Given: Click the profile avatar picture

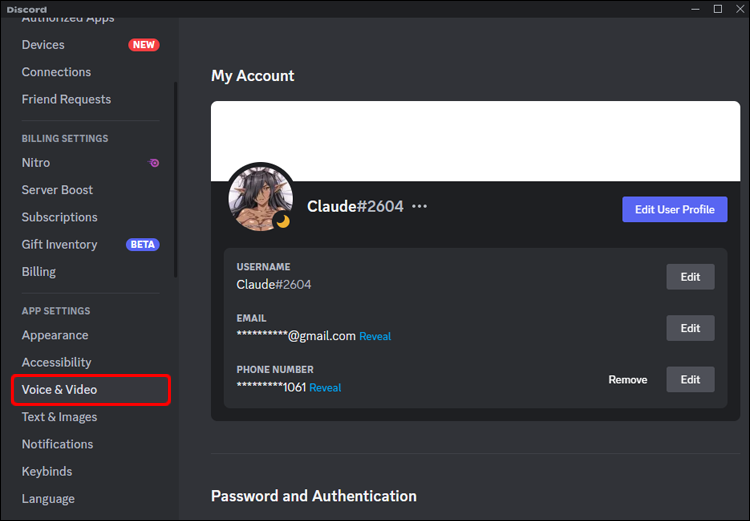Looking at the screenshot, I should [x=258, y=198].
